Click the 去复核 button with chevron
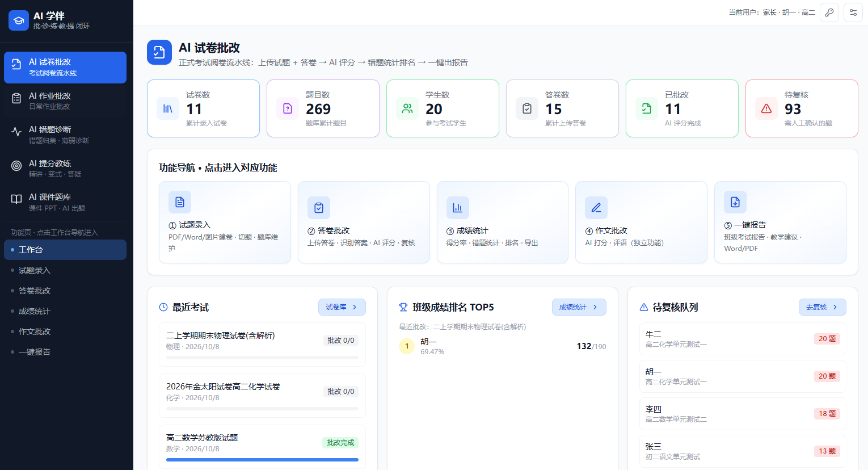This screenshot has height=470, width=868. [823, 307]
